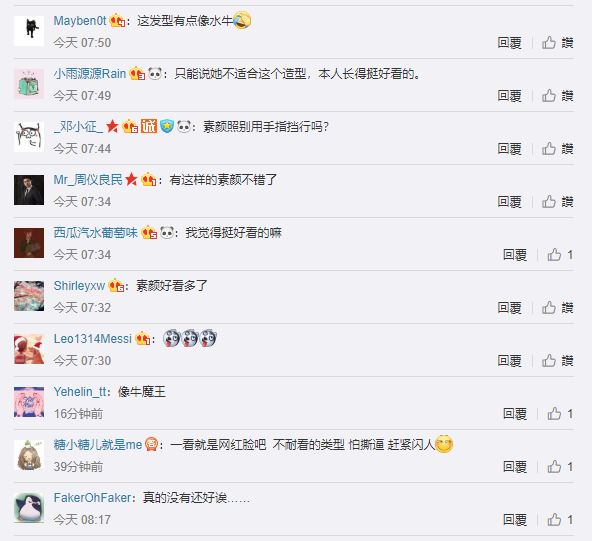Image resolution: width=592 pixels, height=541 pixels.
Task: Click thumbs-up on Shirleyxw's comment
Action: tap(549, 308)
